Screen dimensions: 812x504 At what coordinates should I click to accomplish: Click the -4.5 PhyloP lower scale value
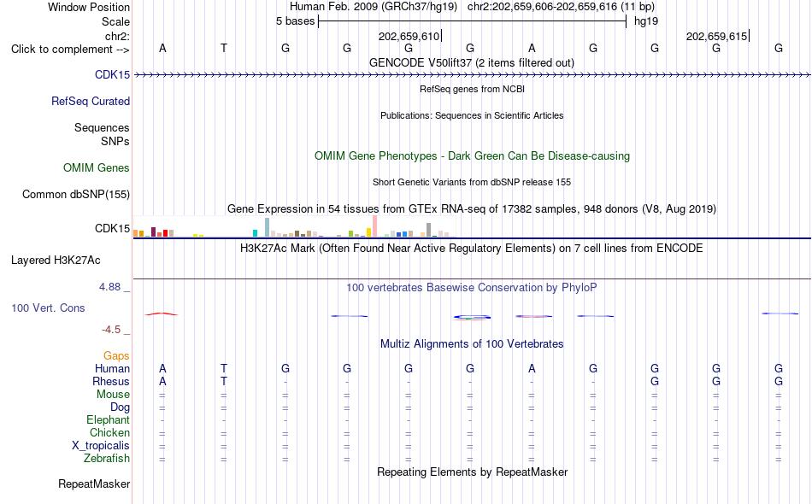point(111,330)
